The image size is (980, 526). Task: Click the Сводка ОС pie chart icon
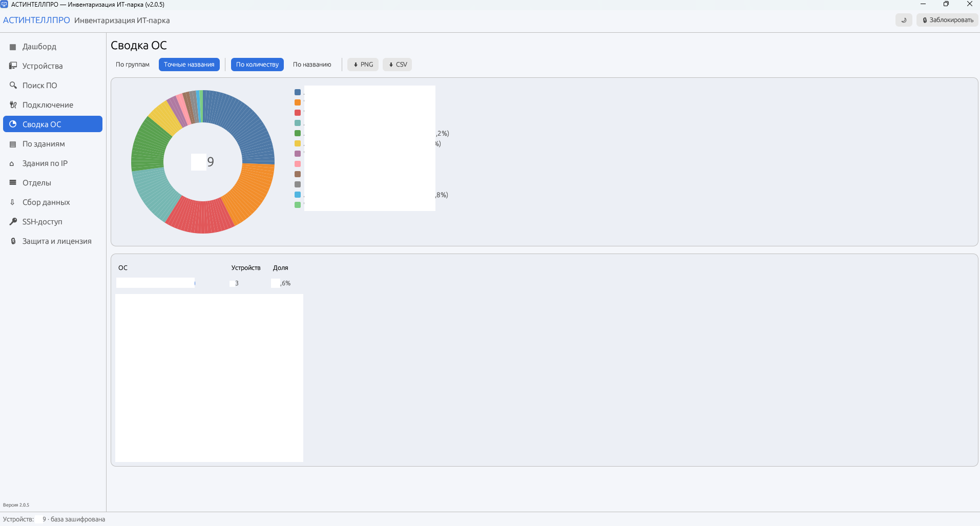(13, 124)
